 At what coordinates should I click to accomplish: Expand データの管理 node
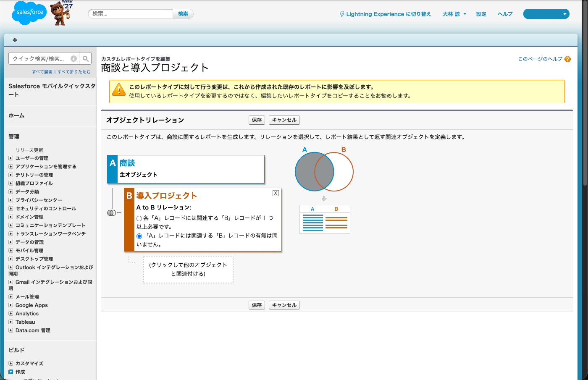tap(11, 242)
